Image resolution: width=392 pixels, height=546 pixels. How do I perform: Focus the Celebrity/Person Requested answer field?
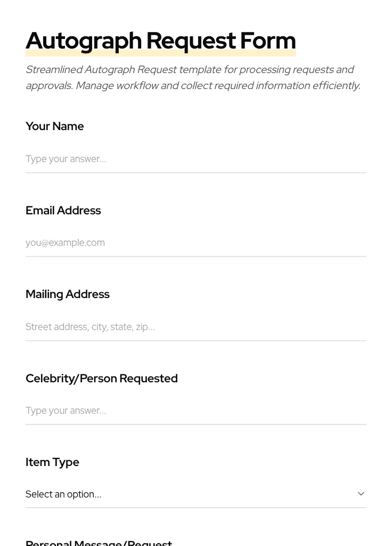[195, 411]
